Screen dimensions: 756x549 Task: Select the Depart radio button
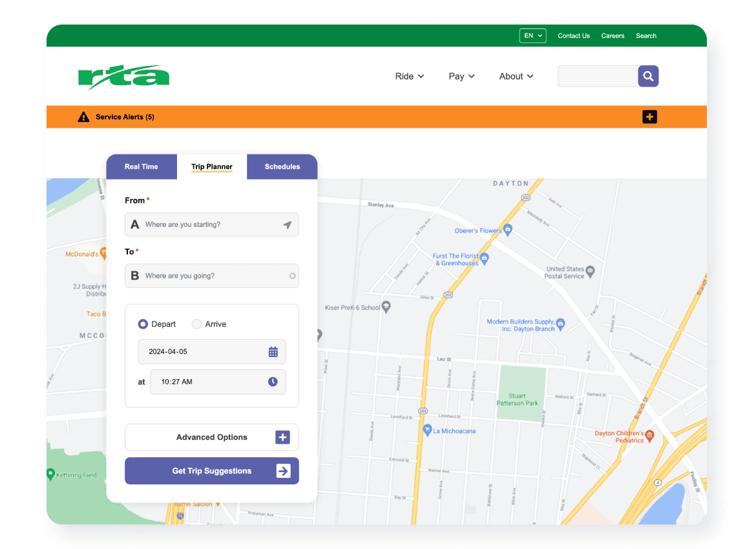pyautogui.click(x=143, y=324)
